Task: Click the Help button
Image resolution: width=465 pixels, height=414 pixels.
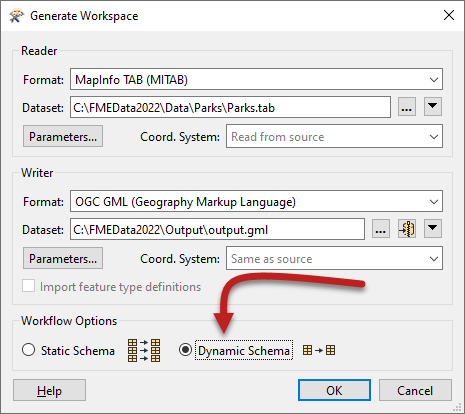Action: (x=49, y=390)
